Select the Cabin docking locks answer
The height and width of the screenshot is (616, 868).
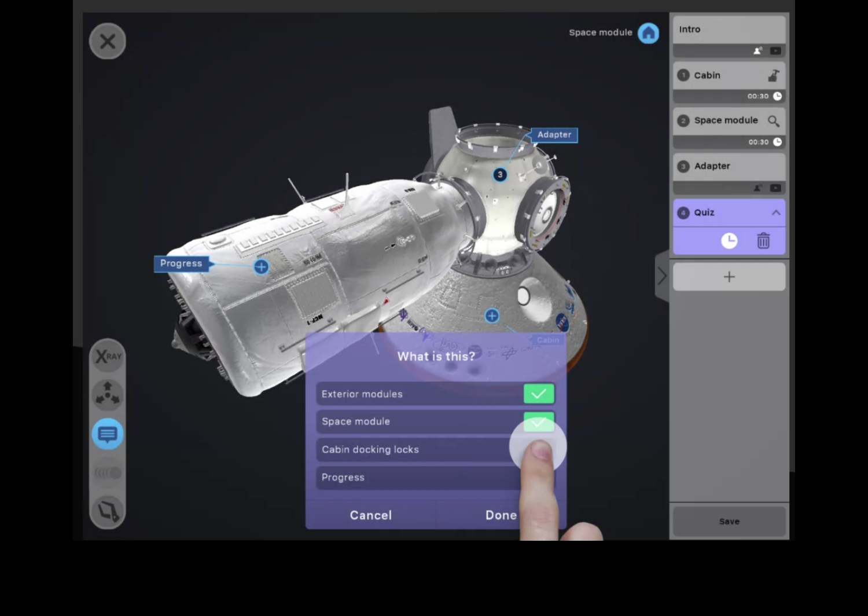coord(435,449)
